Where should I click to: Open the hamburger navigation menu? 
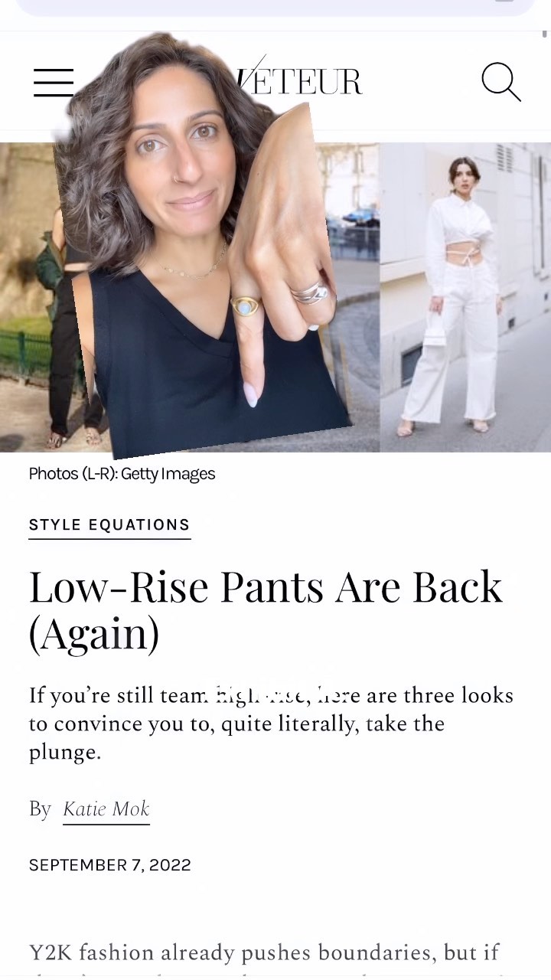pos(54,82)
